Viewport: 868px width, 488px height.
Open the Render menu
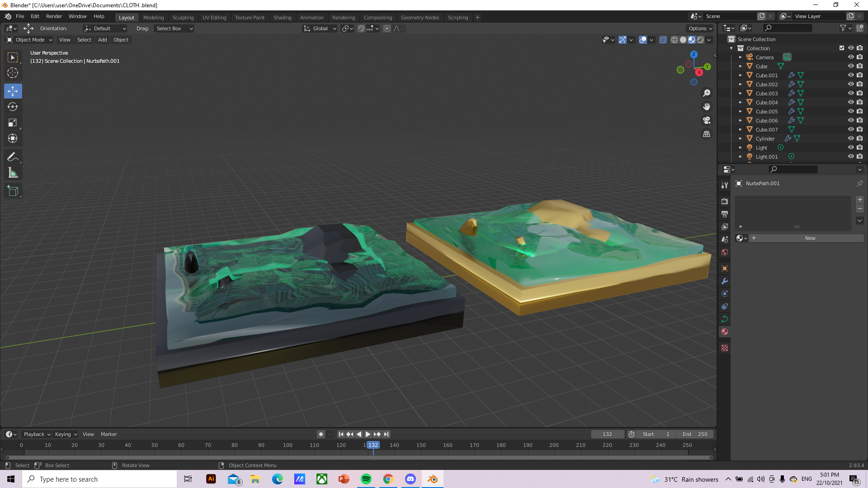coord(54,16)
